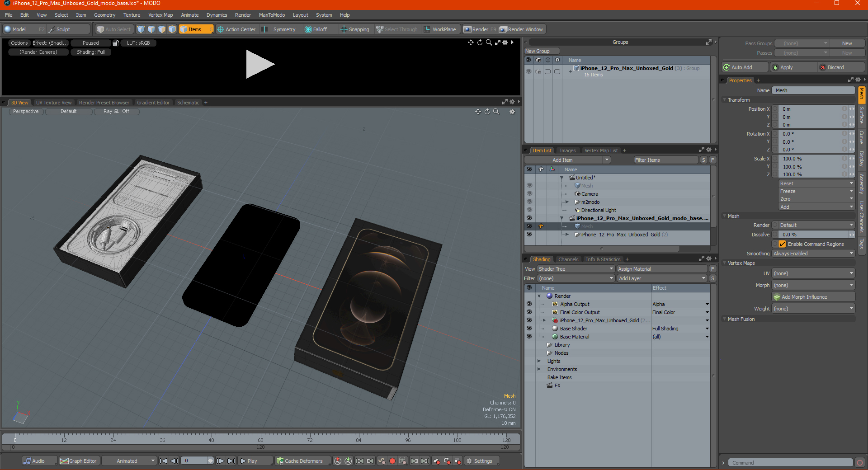Select Polygons selection mode cube icon

point(162,29)
